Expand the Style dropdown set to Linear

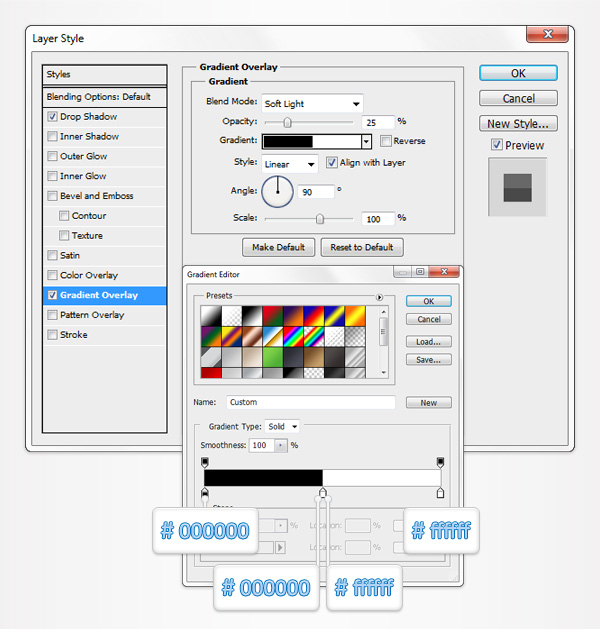[289, 163]
